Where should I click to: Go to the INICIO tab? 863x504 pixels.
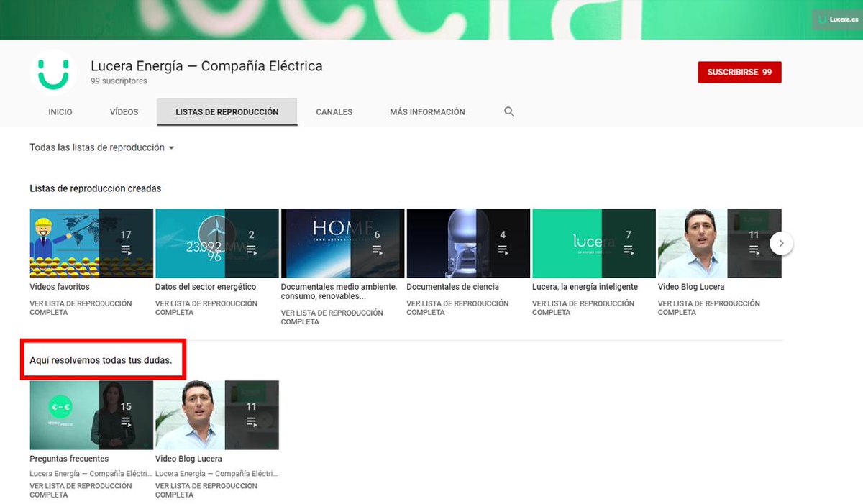60,112
